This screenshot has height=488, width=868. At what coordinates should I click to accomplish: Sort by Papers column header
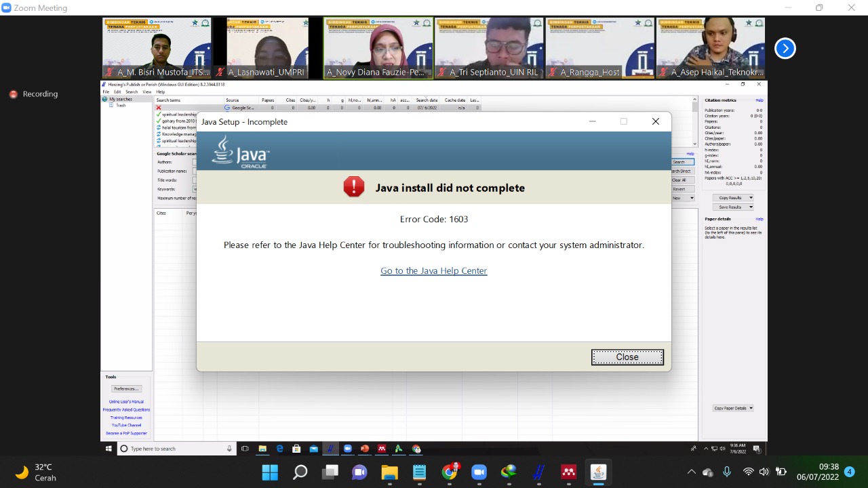pos(268,100)
